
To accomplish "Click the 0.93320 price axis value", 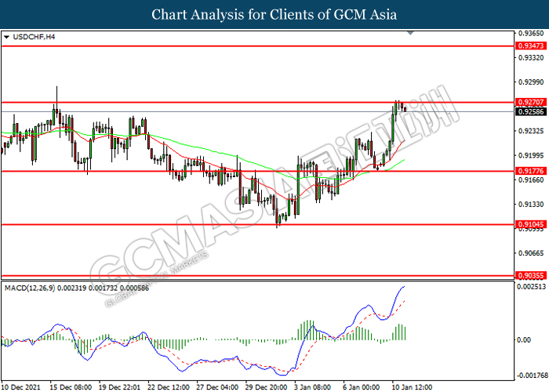I will [x=531, y=57].
